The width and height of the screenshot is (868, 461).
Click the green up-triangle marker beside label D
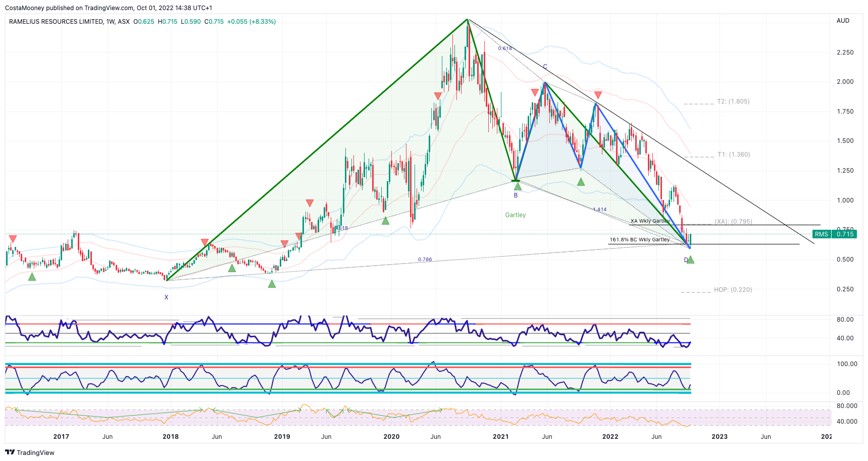click(690, 260)
